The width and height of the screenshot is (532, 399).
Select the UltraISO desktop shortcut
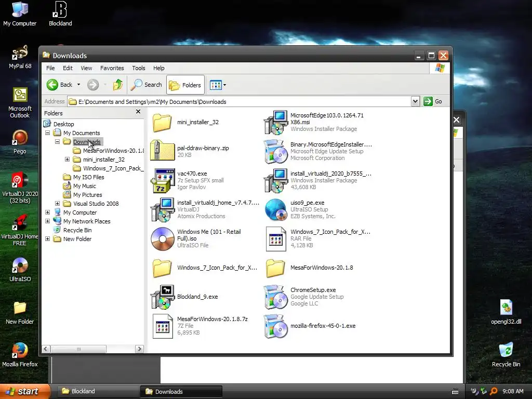20,270
